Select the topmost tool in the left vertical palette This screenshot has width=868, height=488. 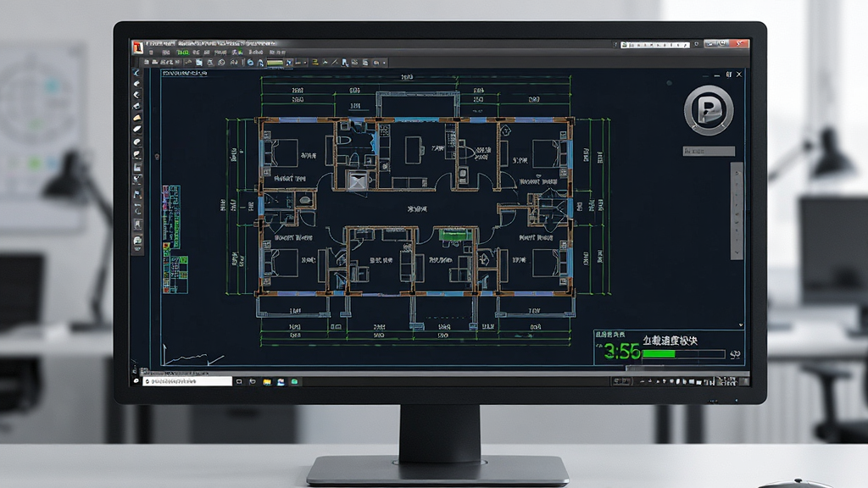pos(136,74)
